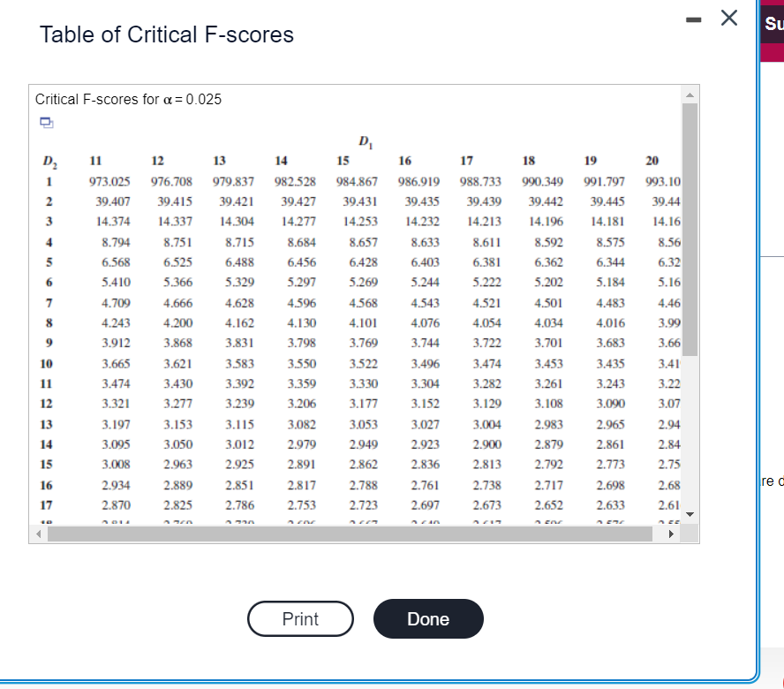
Task: Select column header 20 in the table
Action: (651, 161)
